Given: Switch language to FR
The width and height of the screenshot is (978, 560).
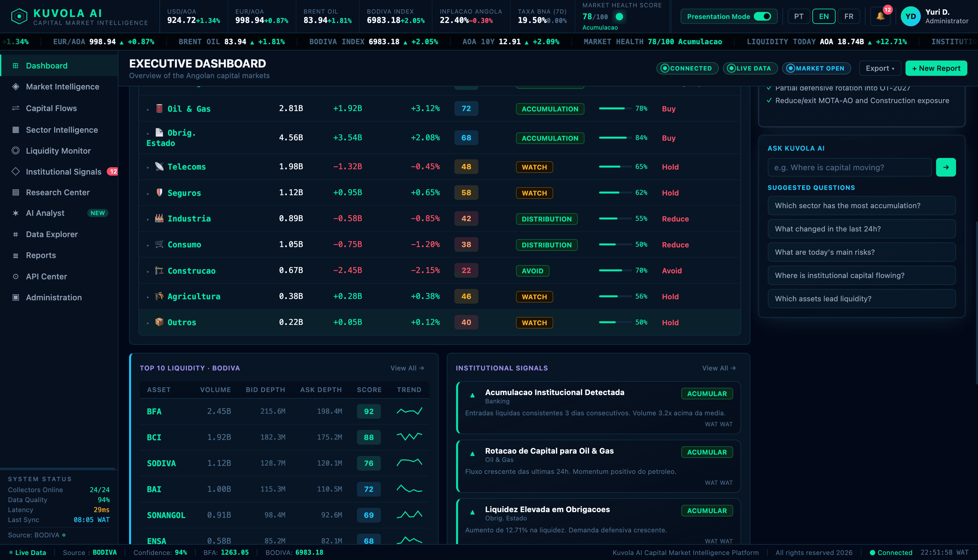Looking at the screenshot, I should (x=849, y=17).
